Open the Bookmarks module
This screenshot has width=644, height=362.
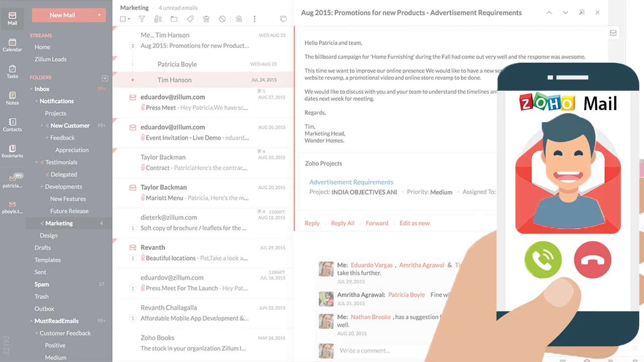[x=12, y=151]
